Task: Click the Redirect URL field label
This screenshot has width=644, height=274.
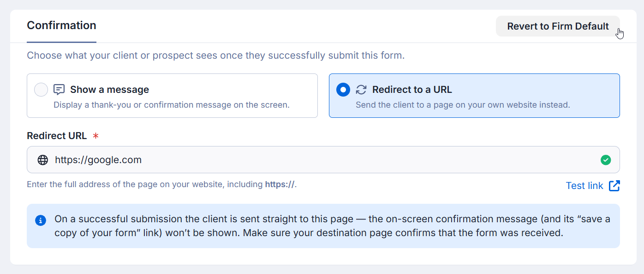Action: pyautogui.click(x=57, y=136)
